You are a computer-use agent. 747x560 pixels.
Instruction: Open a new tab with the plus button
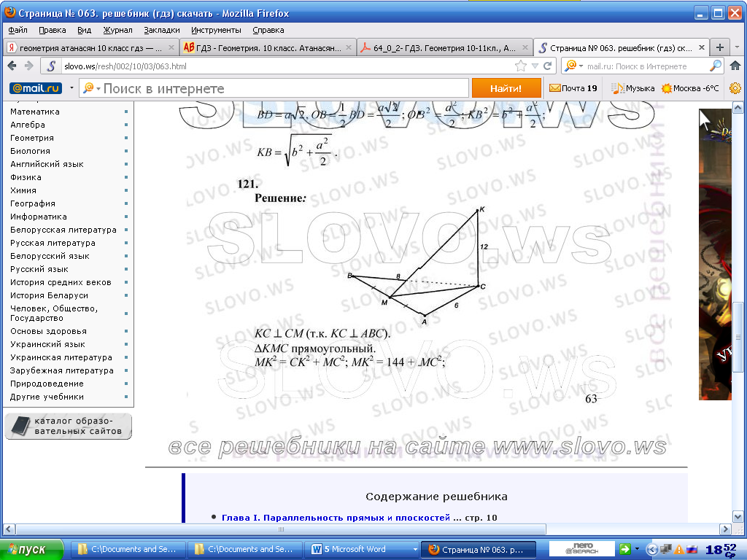[720, 47]
